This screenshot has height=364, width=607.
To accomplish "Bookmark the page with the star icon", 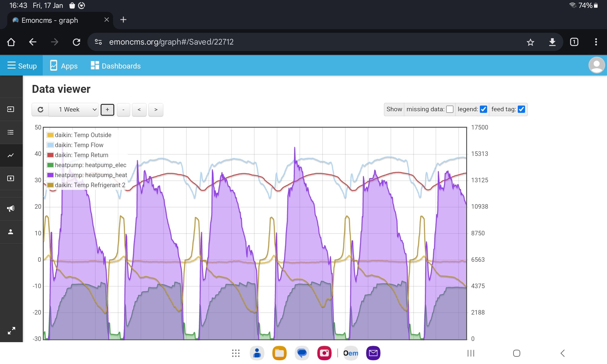I will [531, 42].
